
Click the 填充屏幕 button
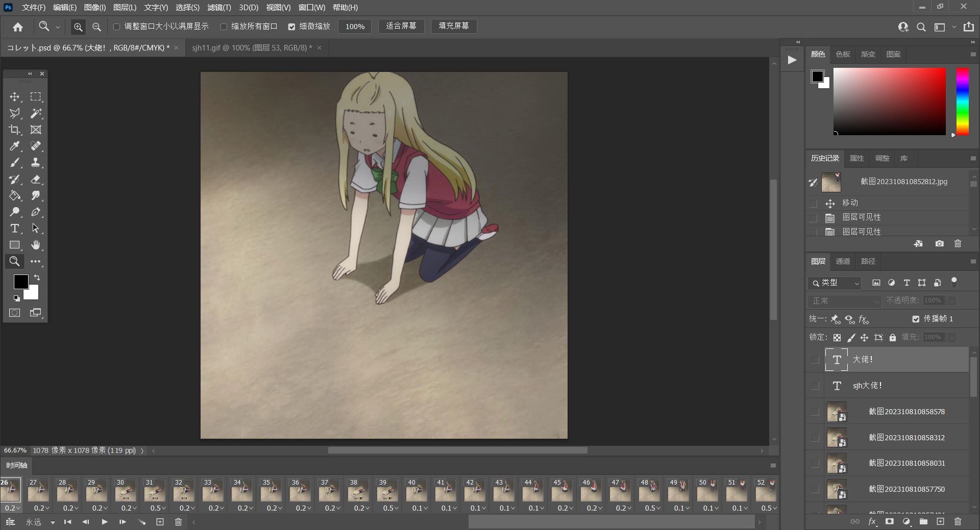click(454, 26)
